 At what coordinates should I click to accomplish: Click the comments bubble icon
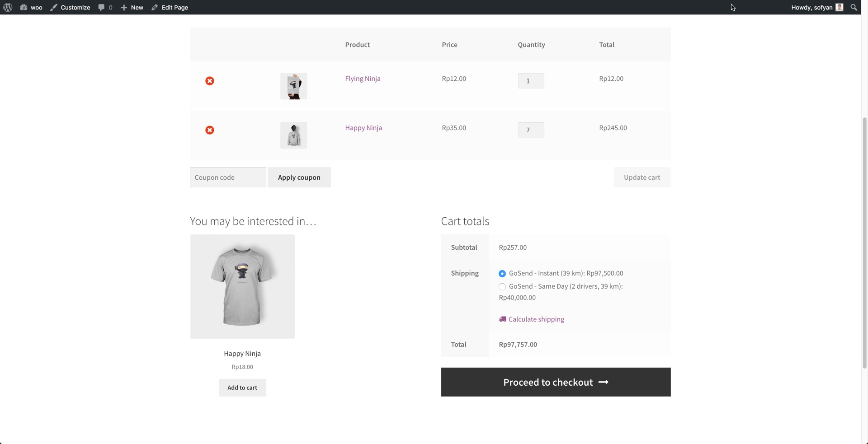click(x=102, y=7)
